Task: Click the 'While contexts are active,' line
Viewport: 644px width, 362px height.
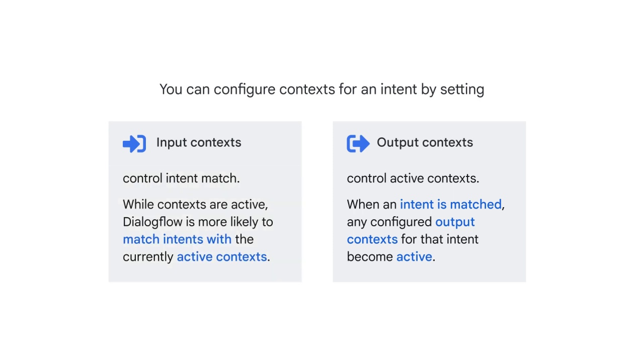Action: [195, 205]
